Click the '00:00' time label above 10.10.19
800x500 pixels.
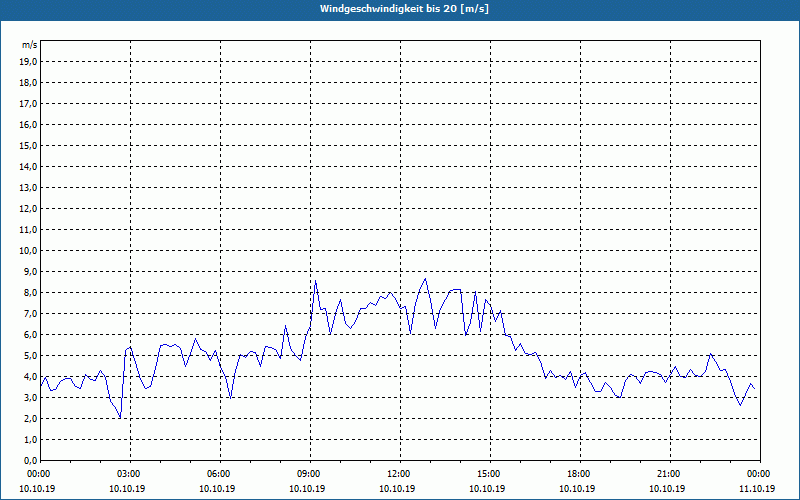pyautogui.click(x=37, y=474)
